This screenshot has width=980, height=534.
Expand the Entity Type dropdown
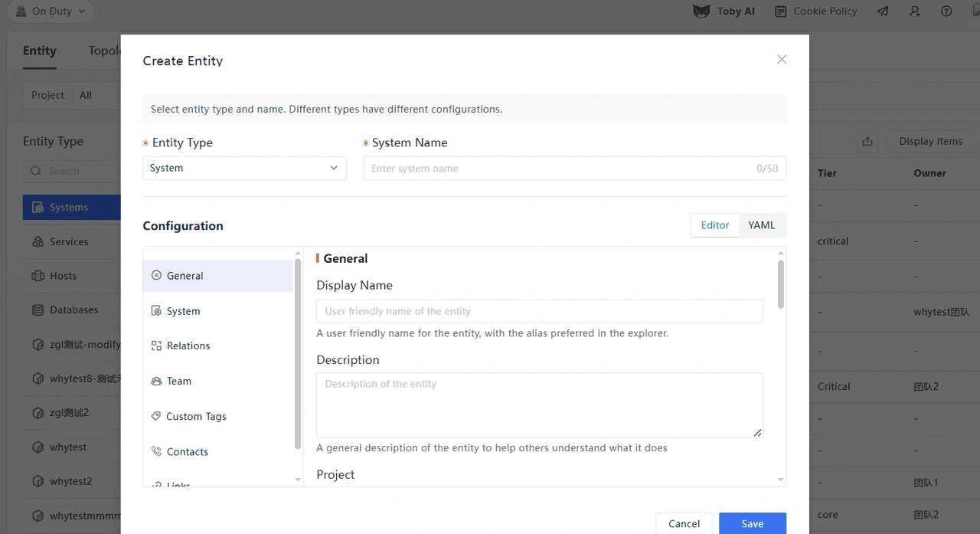click(x=244, y=168)
